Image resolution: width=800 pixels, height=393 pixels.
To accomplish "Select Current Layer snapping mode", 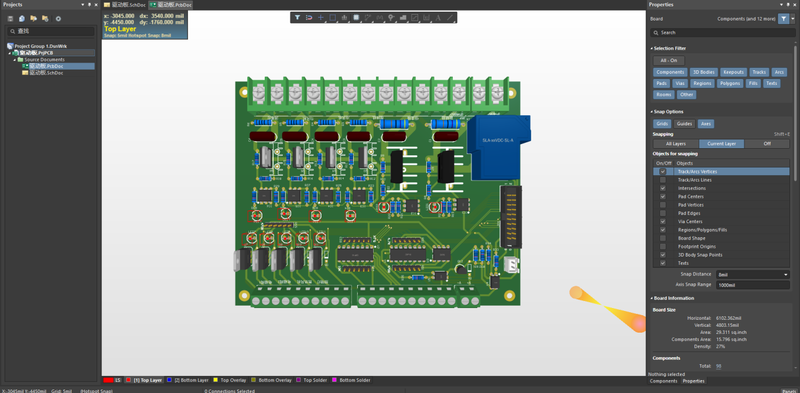I will (721, 144).
